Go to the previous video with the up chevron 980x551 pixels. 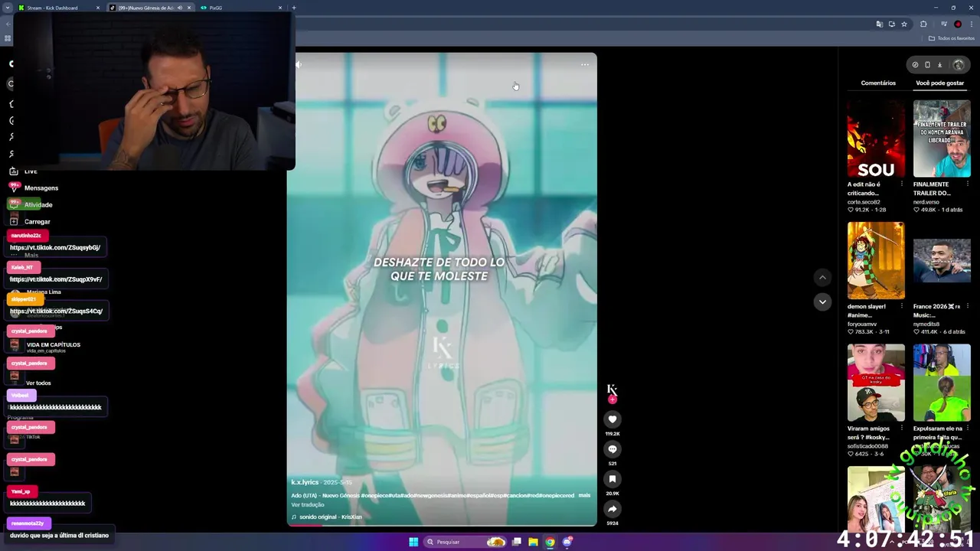[822, 278]
